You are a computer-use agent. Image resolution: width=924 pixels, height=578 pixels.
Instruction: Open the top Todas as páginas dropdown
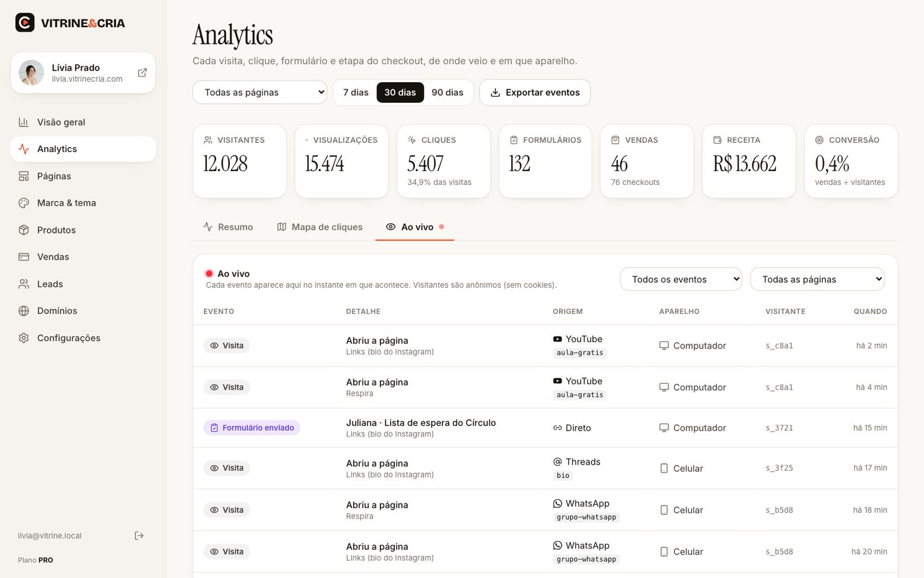(x=260, y=92)
